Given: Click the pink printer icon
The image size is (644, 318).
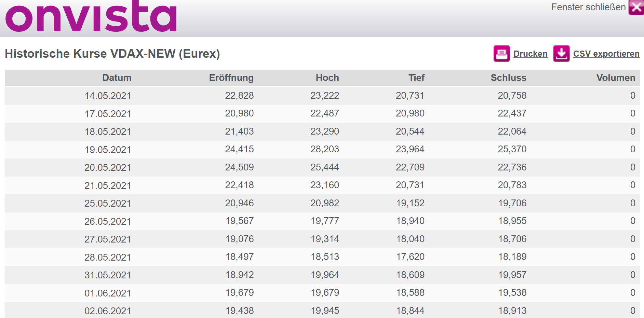Looking at the screenshot, I should (501, 54).
